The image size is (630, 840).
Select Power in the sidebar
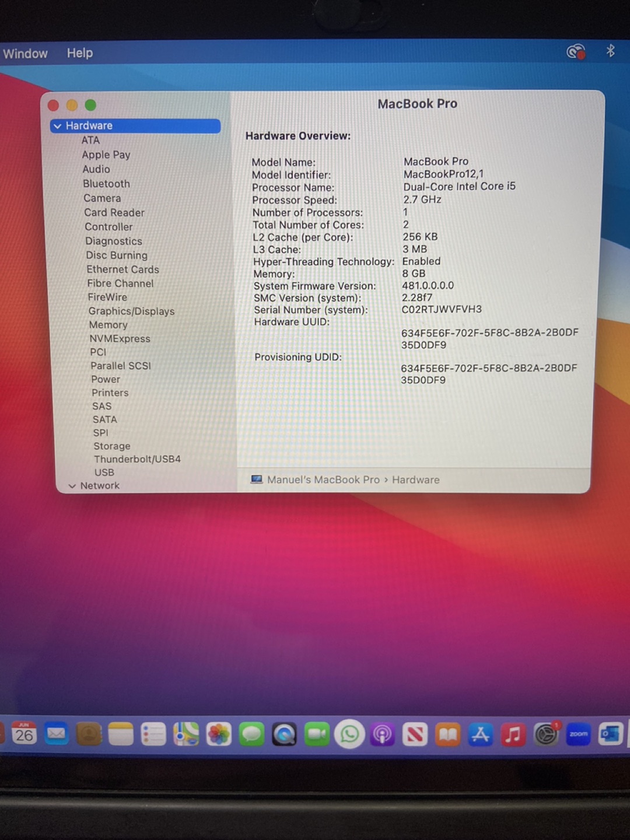(106, 379)
